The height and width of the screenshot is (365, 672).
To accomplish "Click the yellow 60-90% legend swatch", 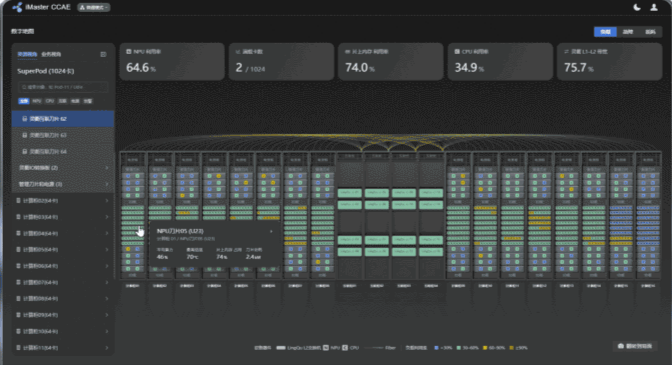I will [x=485, y=347].
